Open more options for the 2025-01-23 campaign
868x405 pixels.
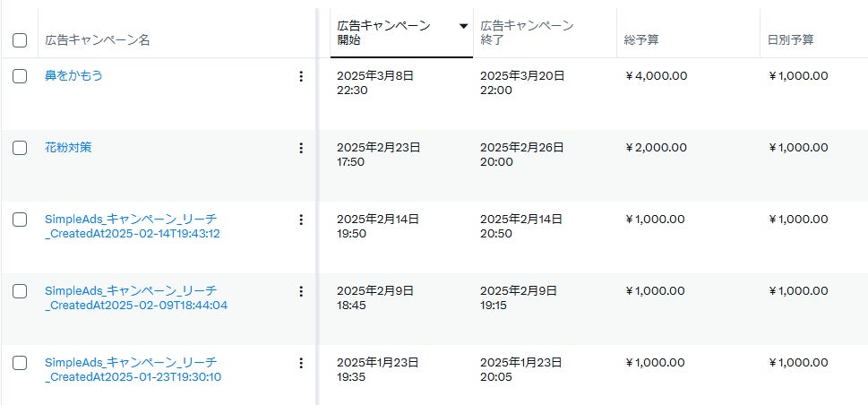pos(301,363)
